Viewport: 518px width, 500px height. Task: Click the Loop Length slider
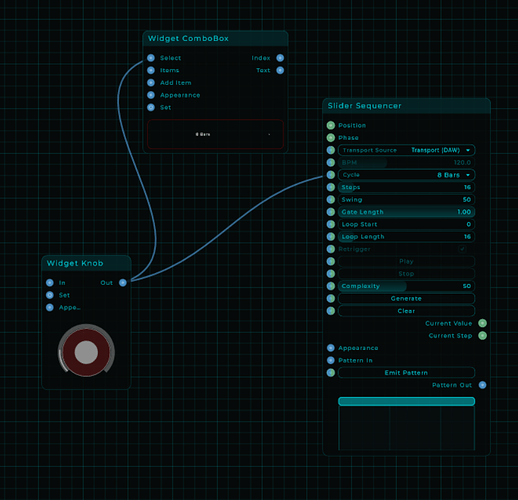pos(406,236)
